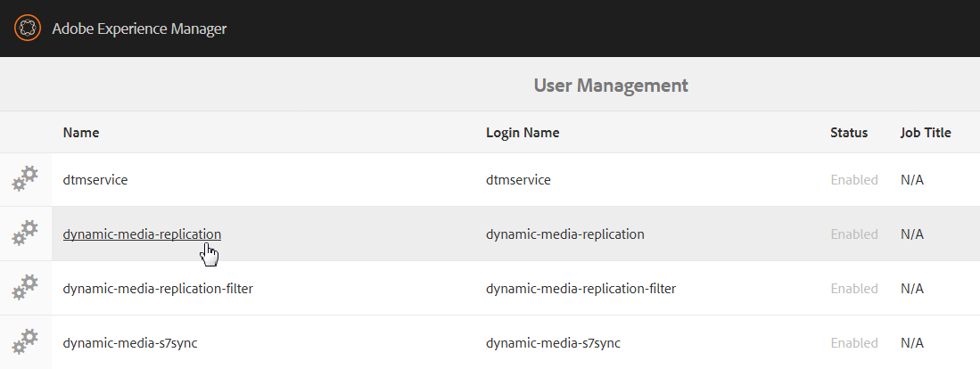Click the gear icon for dynamic-media-s7sync
The width and height of the screenshot is (980, 369).
click(x=25, y=342)
